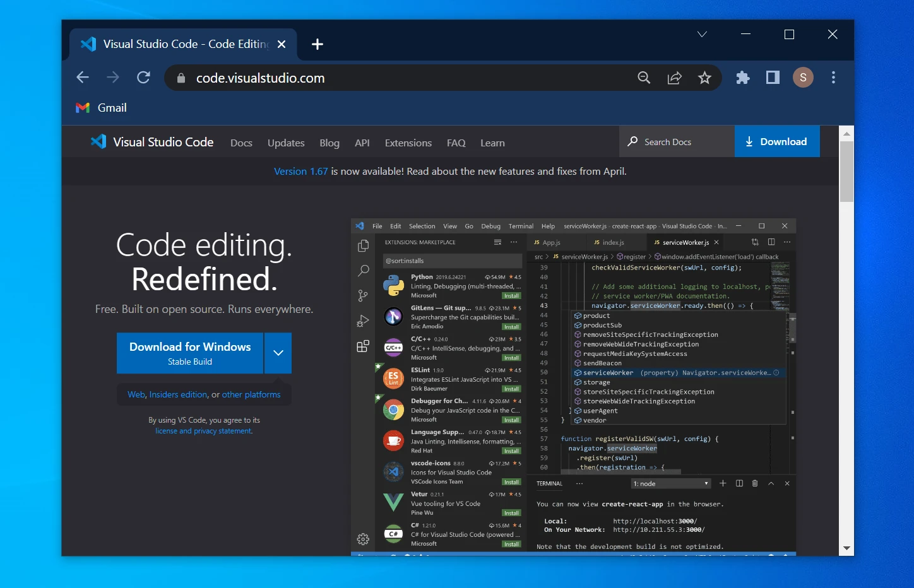Screen dimensions: 914x588
Task: Install the Python extension
Action: click(511, 295)
